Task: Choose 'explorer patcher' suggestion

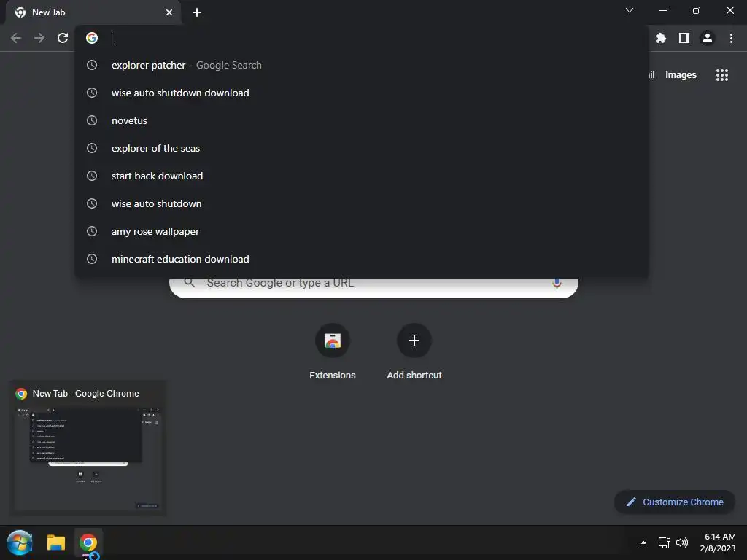Action: tap(362, 65)
